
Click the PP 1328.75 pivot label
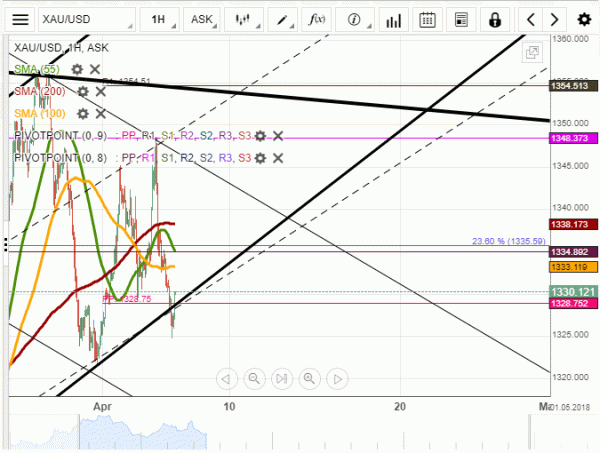point(127,299)
